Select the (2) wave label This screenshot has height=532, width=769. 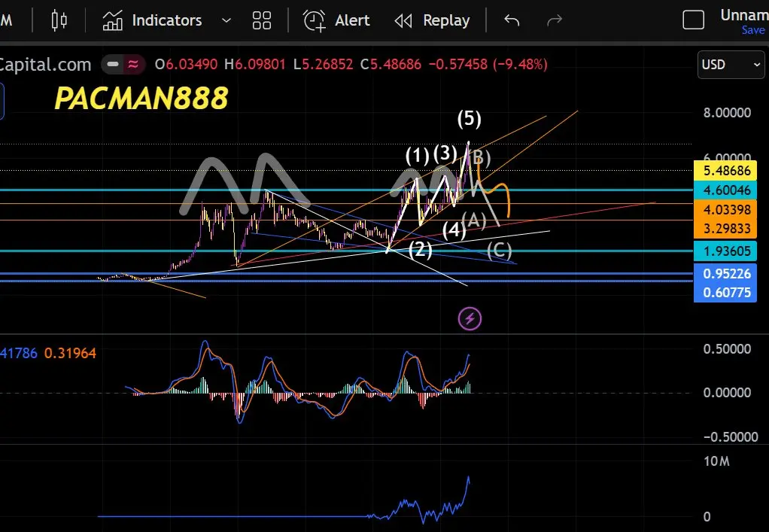pos(421,250)
